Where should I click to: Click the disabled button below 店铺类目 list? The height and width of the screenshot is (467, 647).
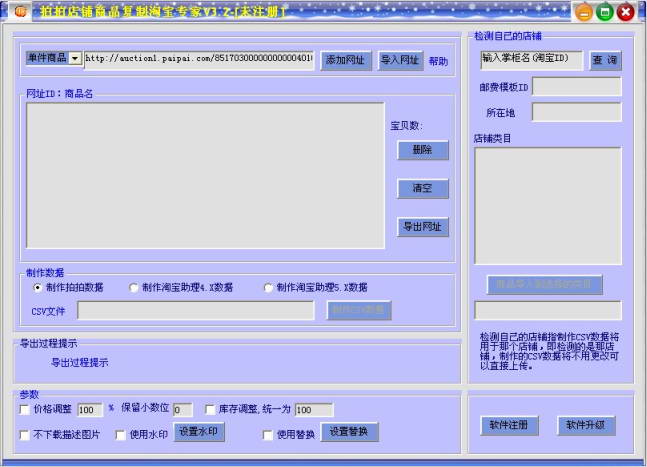[545, 285]
